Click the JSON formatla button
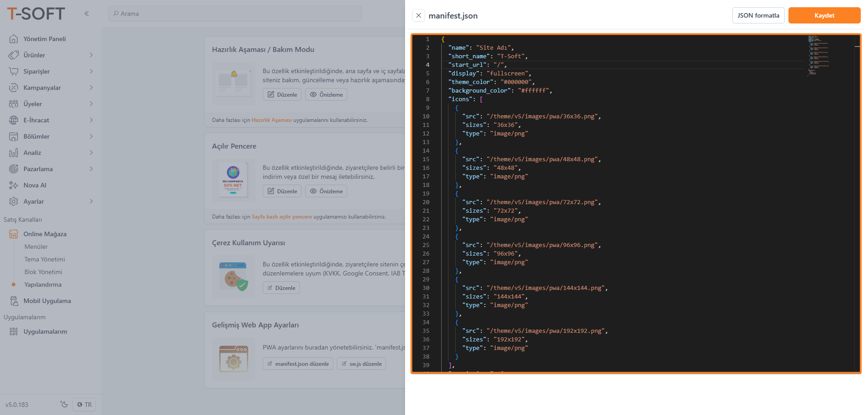 click(x=758, y=15)
